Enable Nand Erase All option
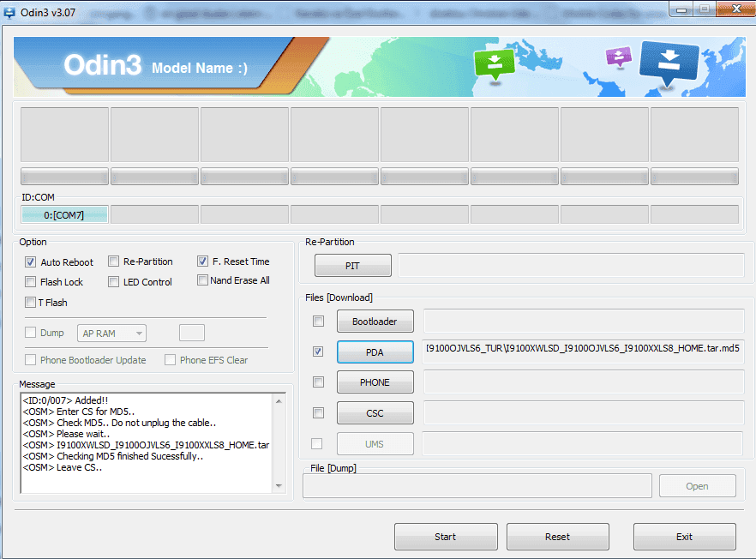This screenshot has width=756, height=559. pos(203,280)
